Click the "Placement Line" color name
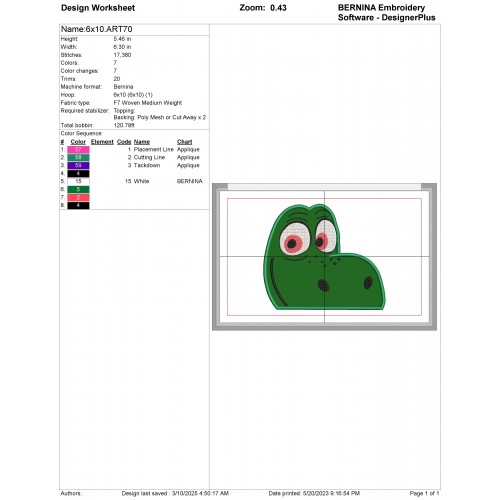This screenshot has width=500, height=500. (x=154, y=150)
